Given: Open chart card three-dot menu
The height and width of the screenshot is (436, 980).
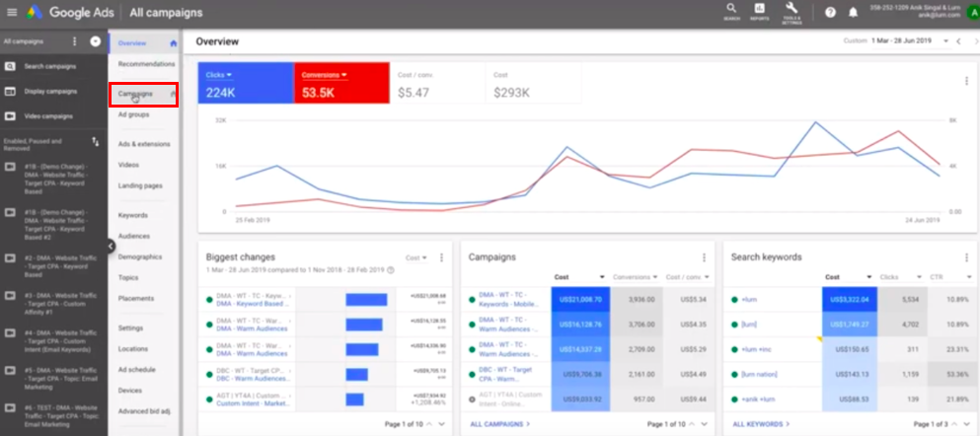Looking at the screenshot, I should tap(967, 81).
